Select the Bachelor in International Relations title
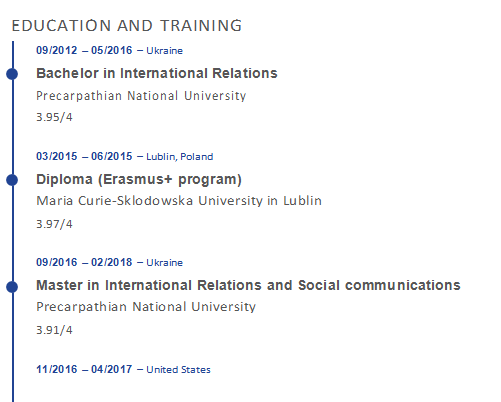Image resolution: width=501 pixels, height=402 pixels. [x=157, y=73]
